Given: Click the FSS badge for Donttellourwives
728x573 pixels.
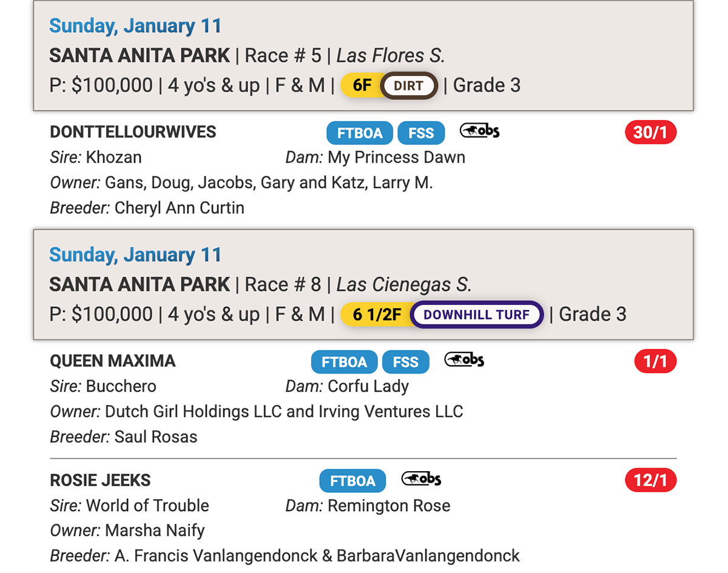Looking at the screenshot, I should [421, 133].
